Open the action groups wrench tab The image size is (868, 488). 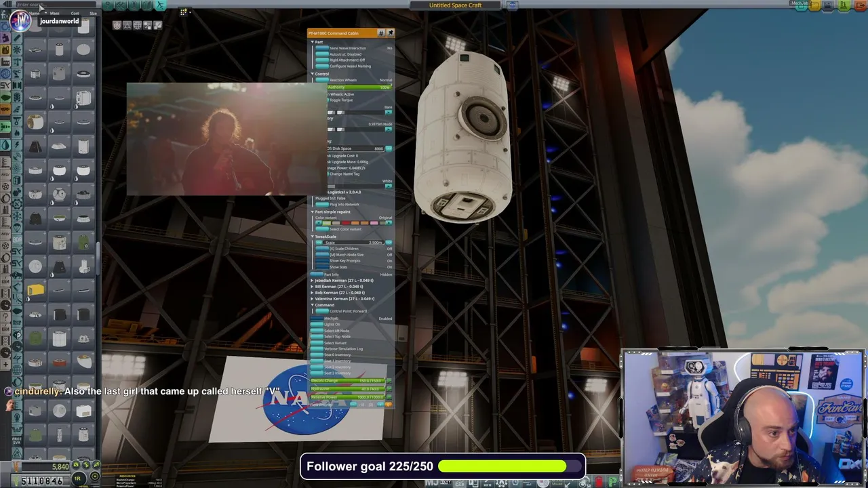(121, 5)
